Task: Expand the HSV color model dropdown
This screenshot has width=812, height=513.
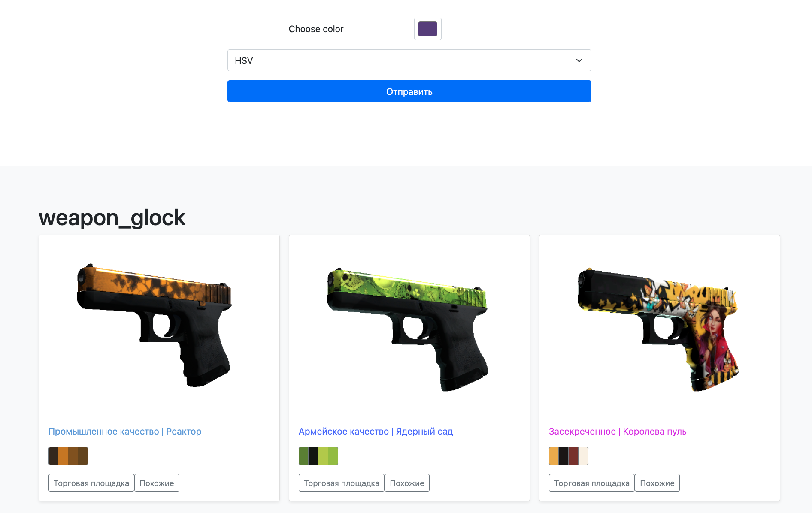Action: [409, 60]
